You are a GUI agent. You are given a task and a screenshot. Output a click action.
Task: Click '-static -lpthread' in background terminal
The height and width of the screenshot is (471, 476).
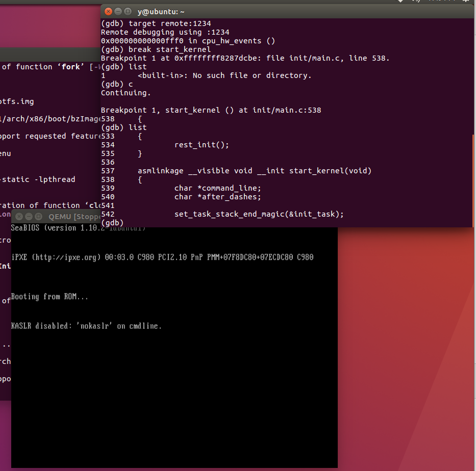(37, 179)
